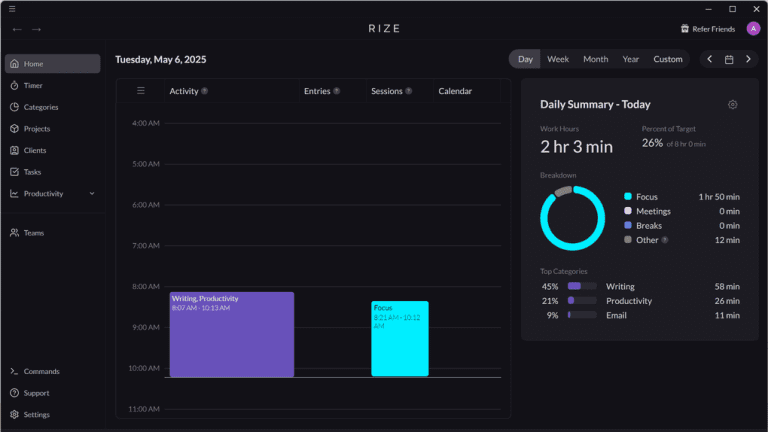This screenshot has width=768, height=432.
Task: Click the Entries help info icon
Action: click(336, 91)
